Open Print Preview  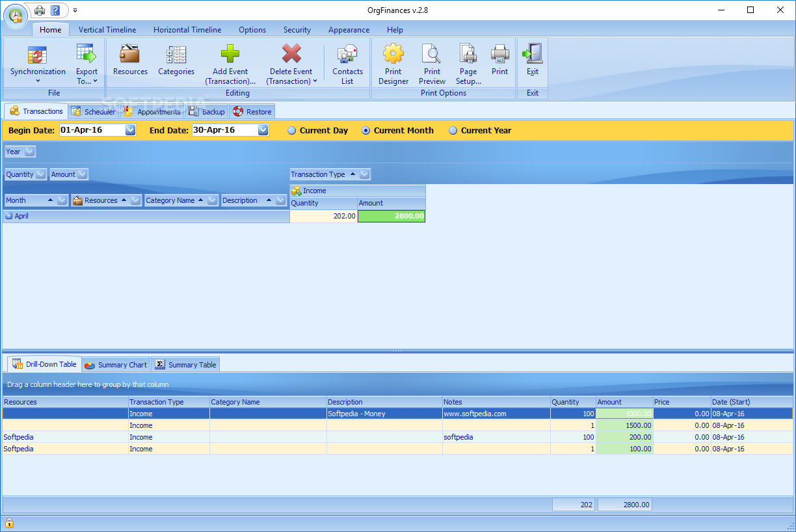pyautogui.click(x=432, y=64)
